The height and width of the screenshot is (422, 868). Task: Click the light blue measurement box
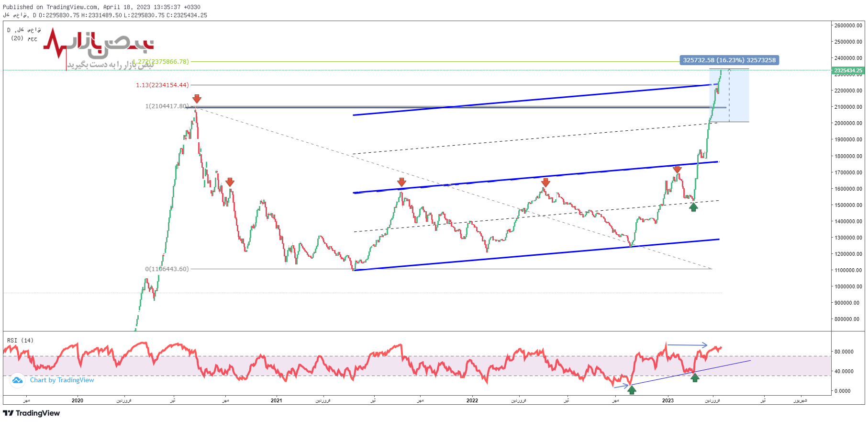point(729,95)
